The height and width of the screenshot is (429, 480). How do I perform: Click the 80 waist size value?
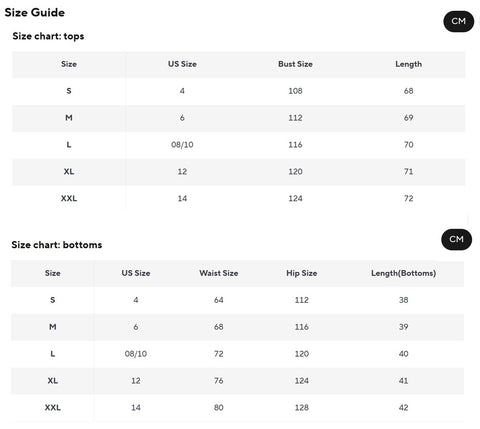click(x=219, y=407)
